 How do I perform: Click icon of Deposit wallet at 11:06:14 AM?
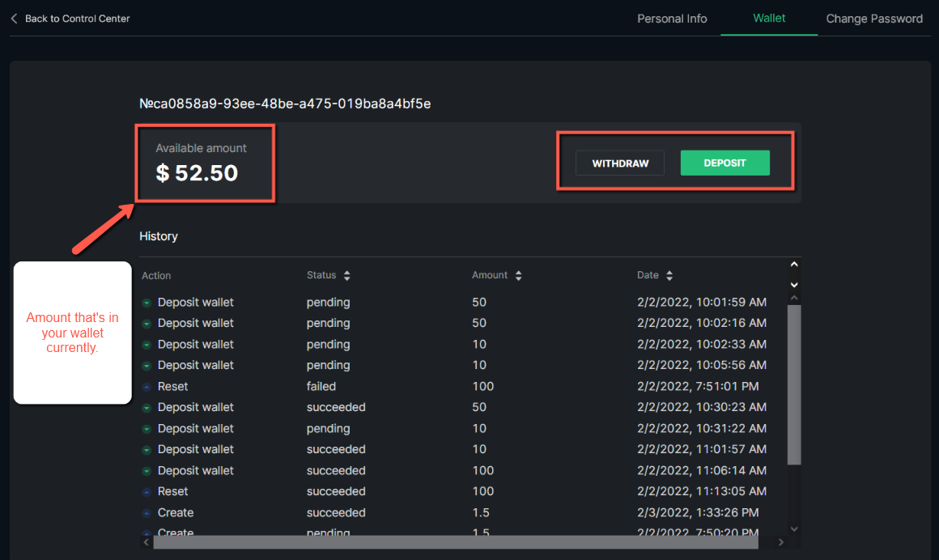coord(147,471)
